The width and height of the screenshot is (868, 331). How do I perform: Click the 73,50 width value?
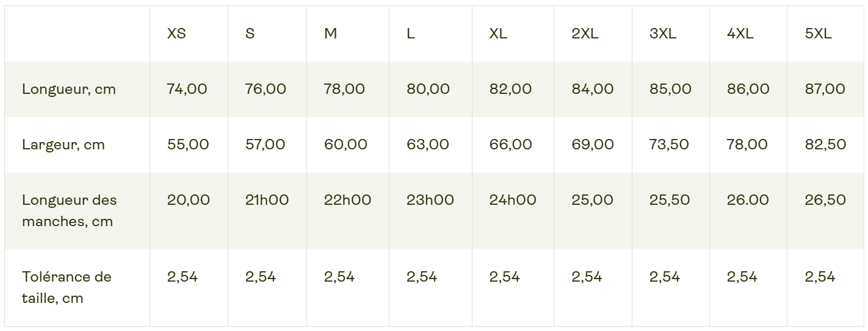tap(669, 144)
